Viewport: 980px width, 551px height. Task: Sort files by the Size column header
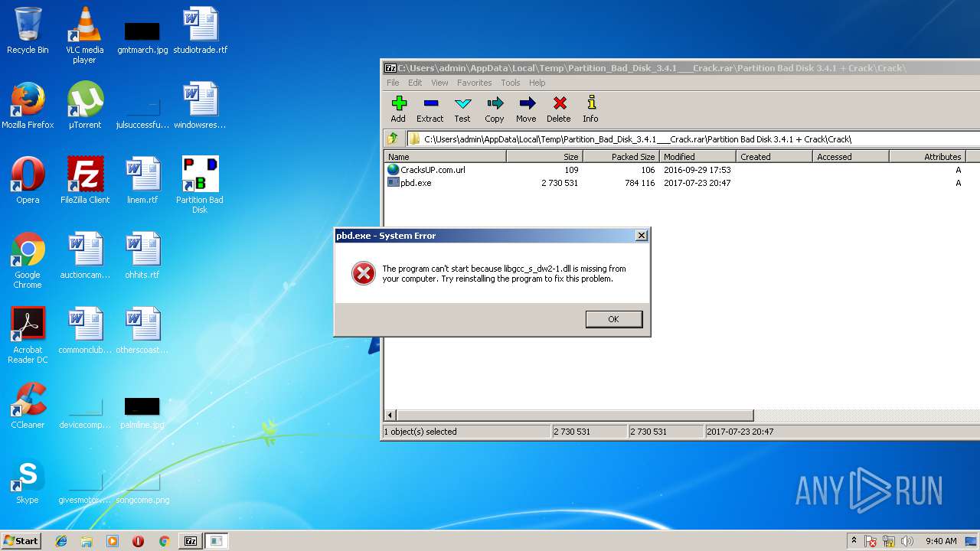(544, 156)
